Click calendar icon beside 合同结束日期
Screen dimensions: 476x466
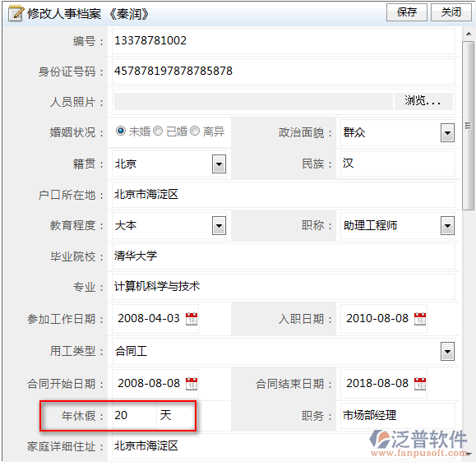[x=420, y=384]
